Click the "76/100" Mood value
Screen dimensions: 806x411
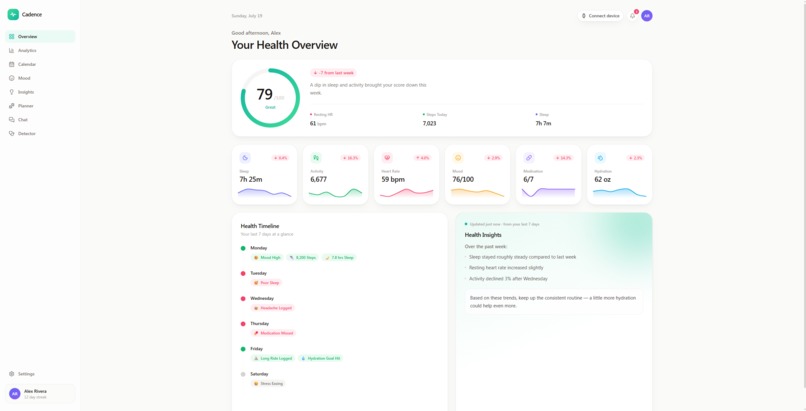click(463, 179)
